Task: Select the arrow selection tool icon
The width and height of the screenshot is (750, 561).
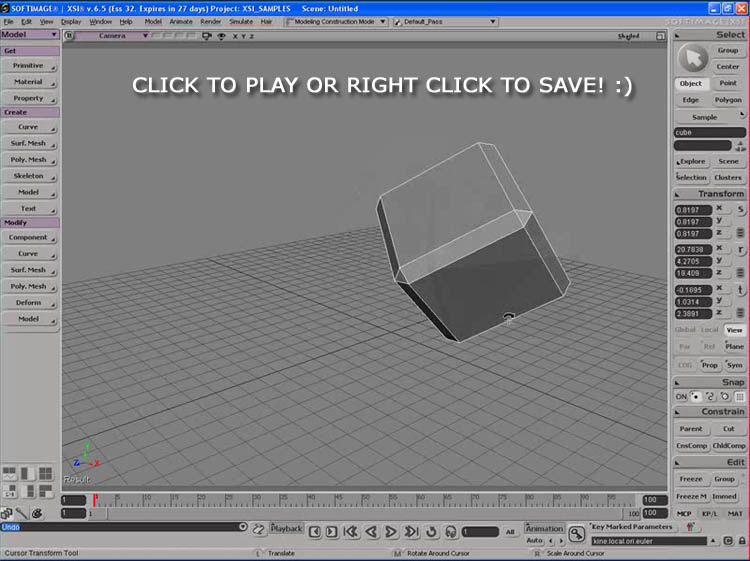Action: point(692,58)
